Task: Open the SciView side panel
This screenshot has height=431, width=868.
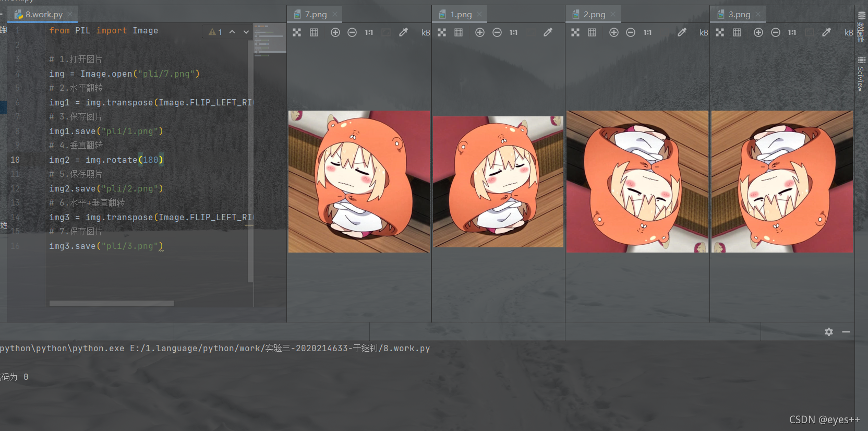Action: (x=861, y=75)
